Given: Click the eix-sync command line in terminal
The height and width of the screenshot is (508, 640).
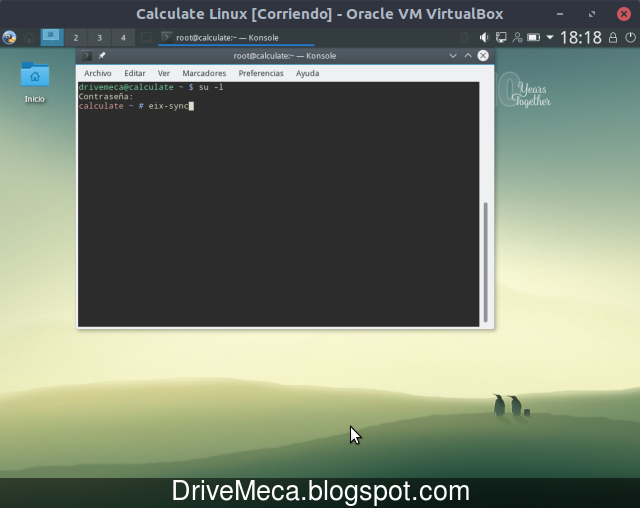Looking at the screenshot, I should point(136,106).
